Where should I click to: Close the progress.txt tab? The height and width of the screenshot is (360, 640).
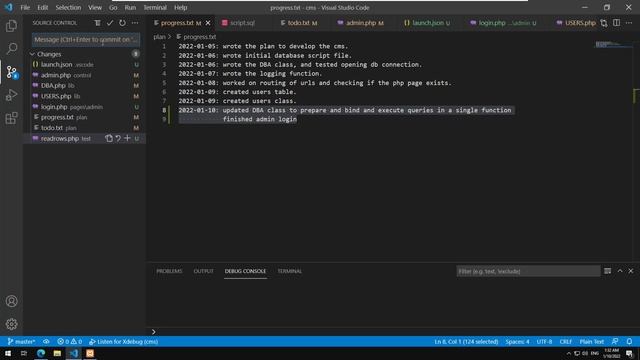[208, 23]
